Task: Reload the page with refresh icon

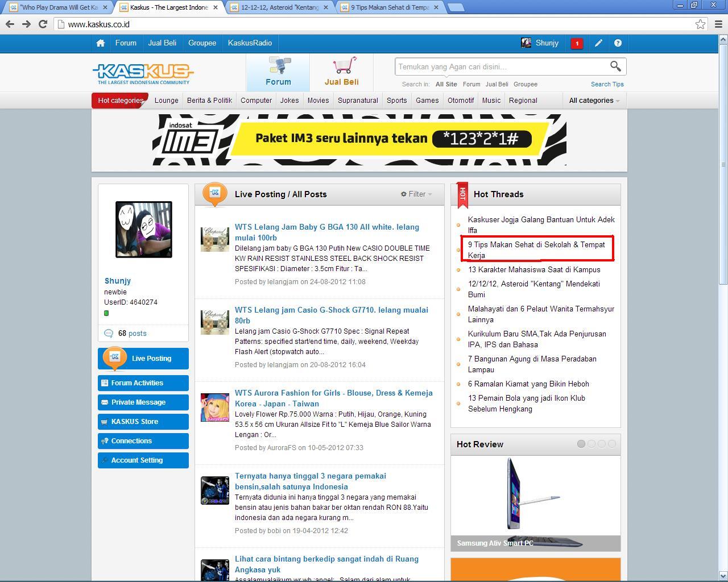Action: pyautogui.click(x=43, y=24)
